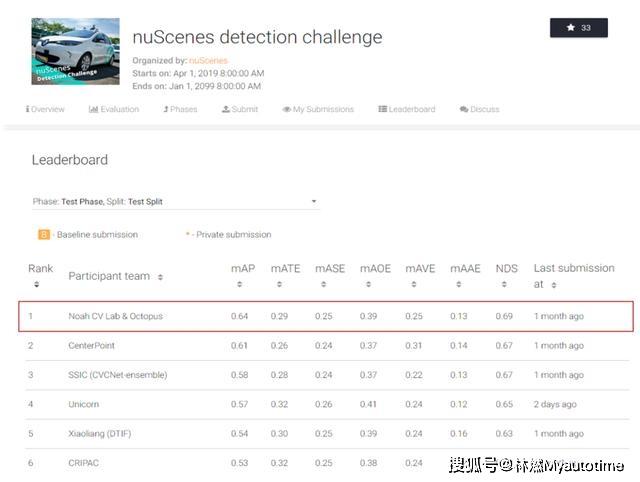Click mAOE value 0.41 in Unicorn row

(x=368, y=404)
